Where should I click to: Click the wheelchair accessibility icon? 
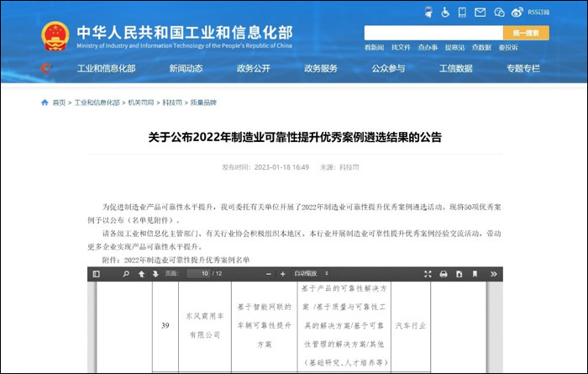tap(445, 13)
